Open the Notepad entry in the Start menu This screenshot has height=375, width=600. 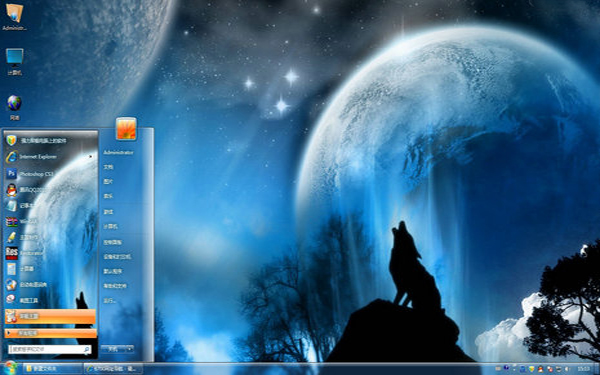tap(50, 205)
